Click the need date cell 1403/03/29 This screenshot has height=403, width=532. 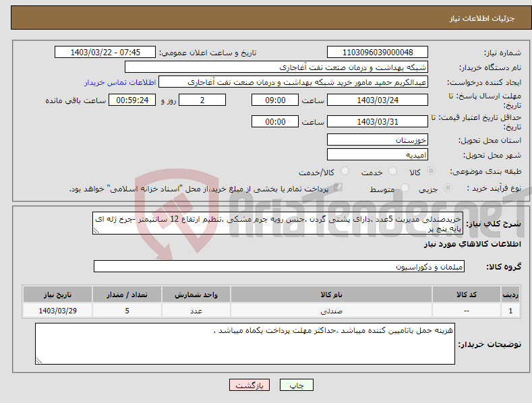(x=58, y=311)
